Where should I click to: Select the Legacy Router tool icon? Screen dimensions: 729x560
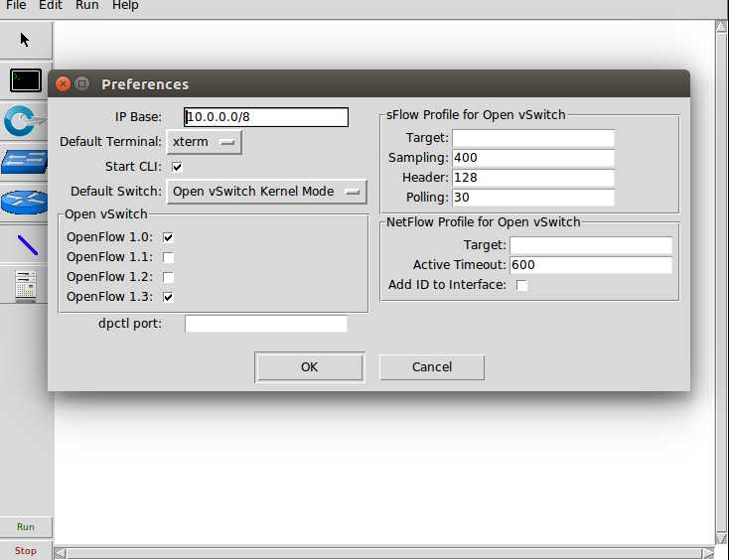click(x=24, y=203)
